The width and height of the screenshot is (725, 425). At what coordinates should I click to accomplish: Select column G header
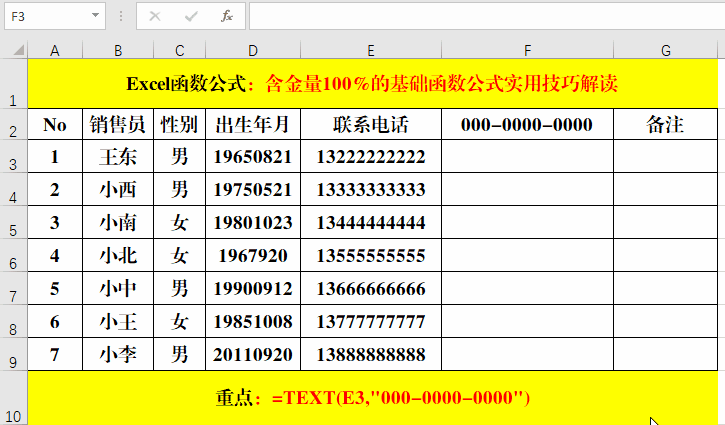click(665, 50)
